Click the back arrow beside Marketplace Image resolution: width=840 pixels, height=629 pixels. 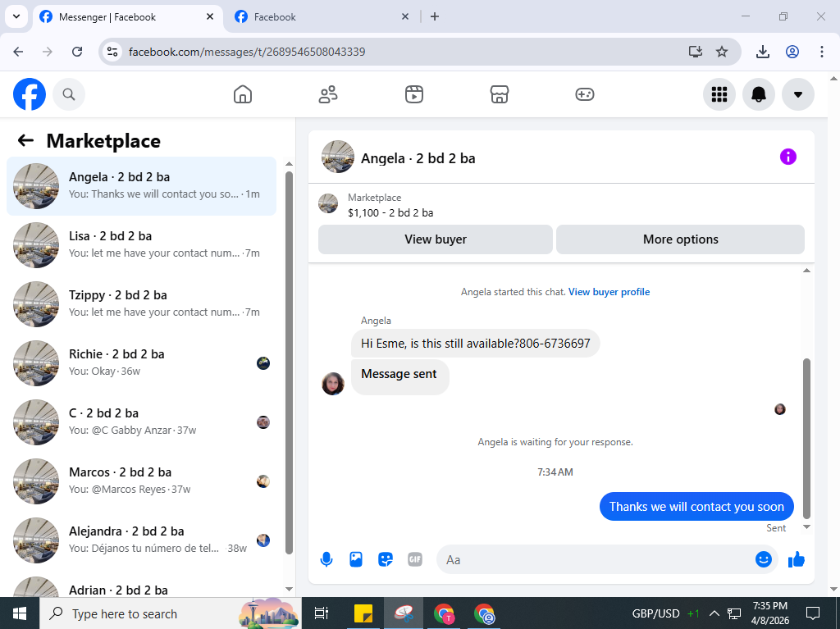tap(25, 141)
